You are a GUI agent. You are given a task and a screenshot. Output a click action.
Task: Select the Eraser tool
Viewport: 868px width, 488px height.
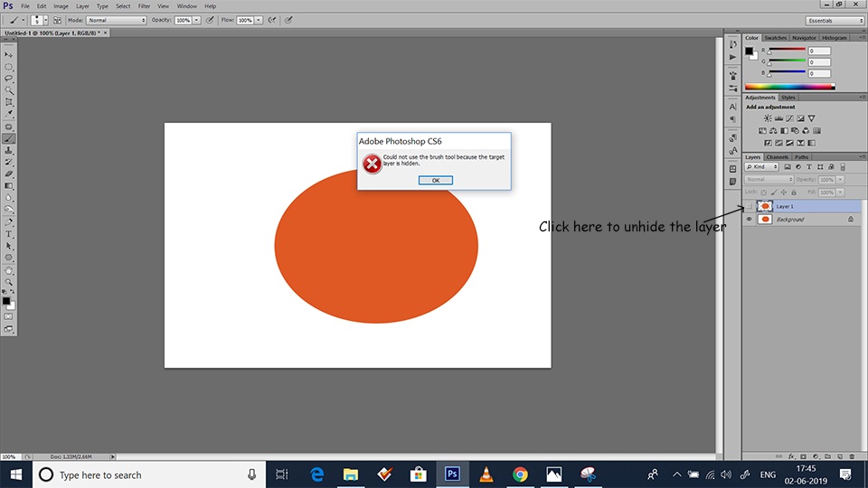tap(8, 174)
